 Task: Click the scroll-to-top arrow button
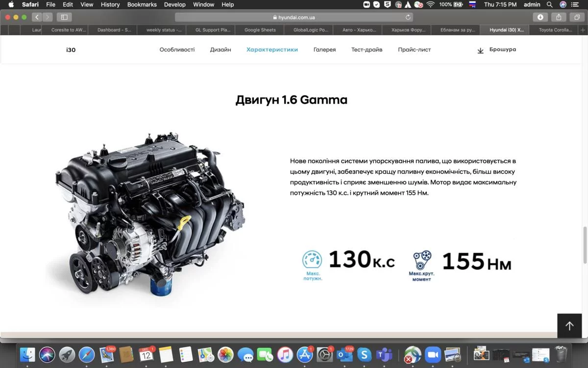click(569, 326)
